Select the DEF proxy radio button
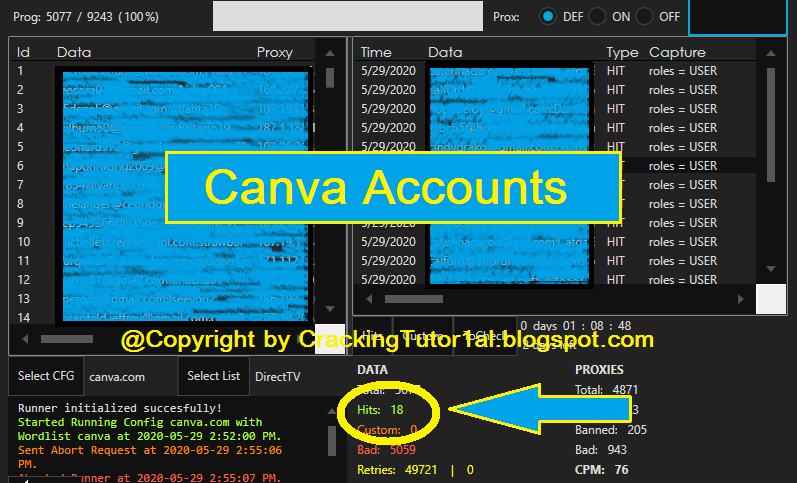 point(548,17)
